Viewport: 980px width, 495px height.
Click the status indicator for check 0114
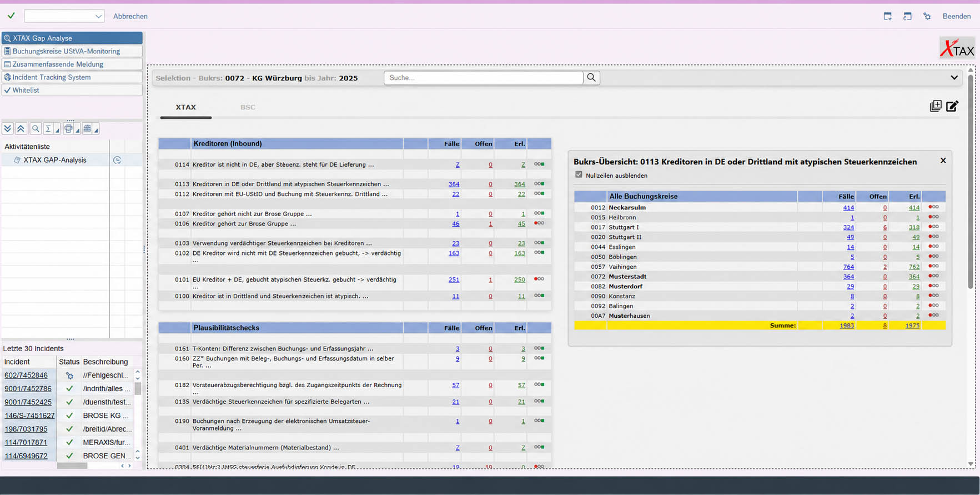pos(539,164)
